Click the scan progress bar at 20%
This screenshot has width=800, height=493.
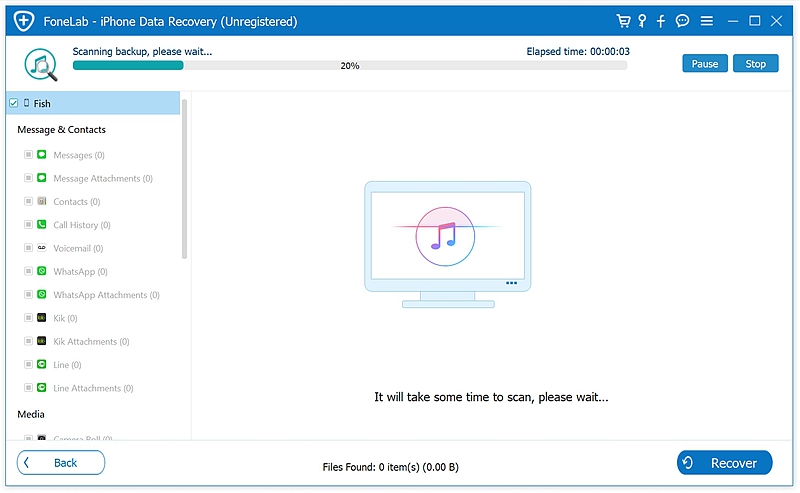click(349, 65)
